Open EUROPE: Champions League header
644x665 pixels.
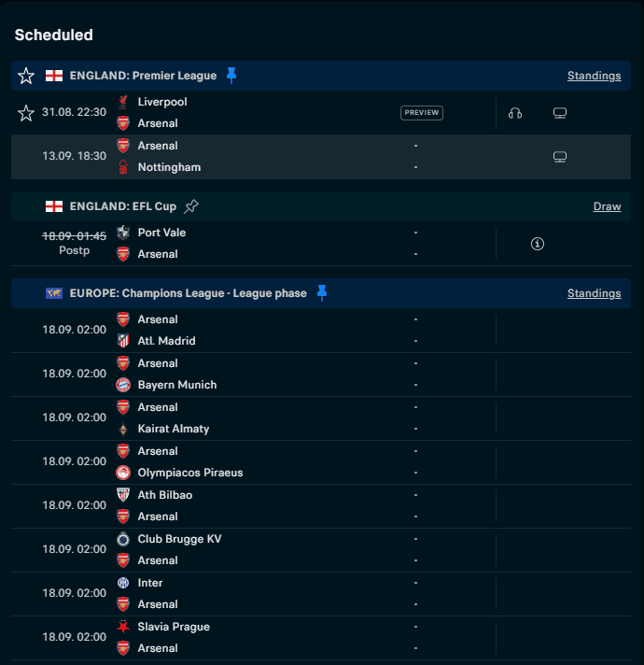coord(188,293)
